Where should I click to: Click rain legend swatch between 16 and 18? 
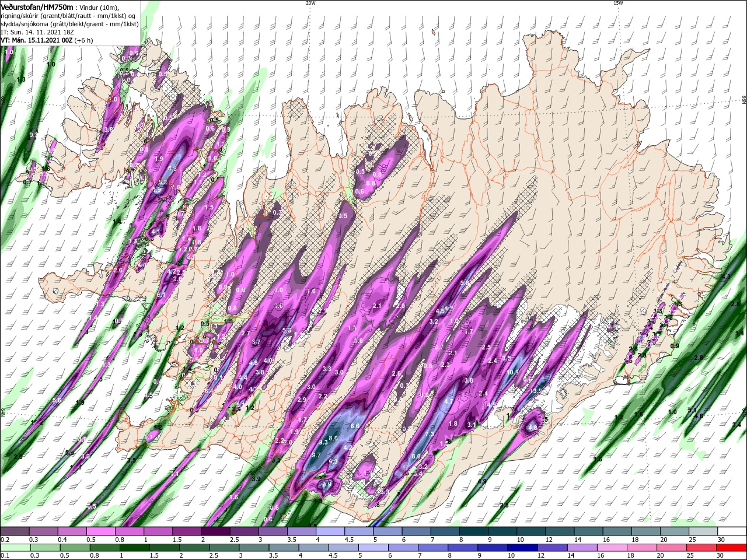[x=613, y=548]
